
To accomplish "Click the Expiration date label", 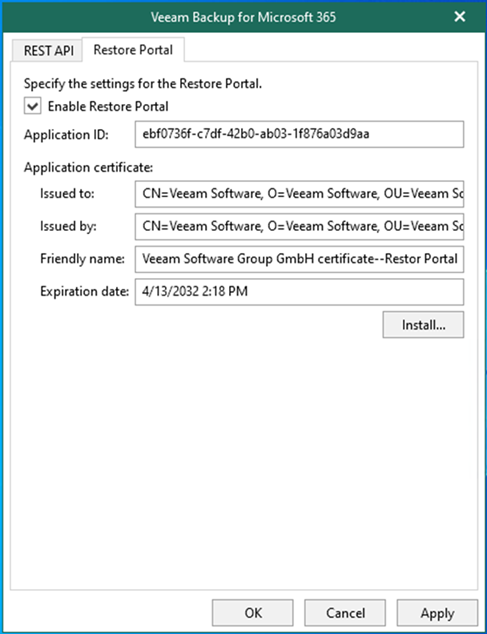I will 84,292.
